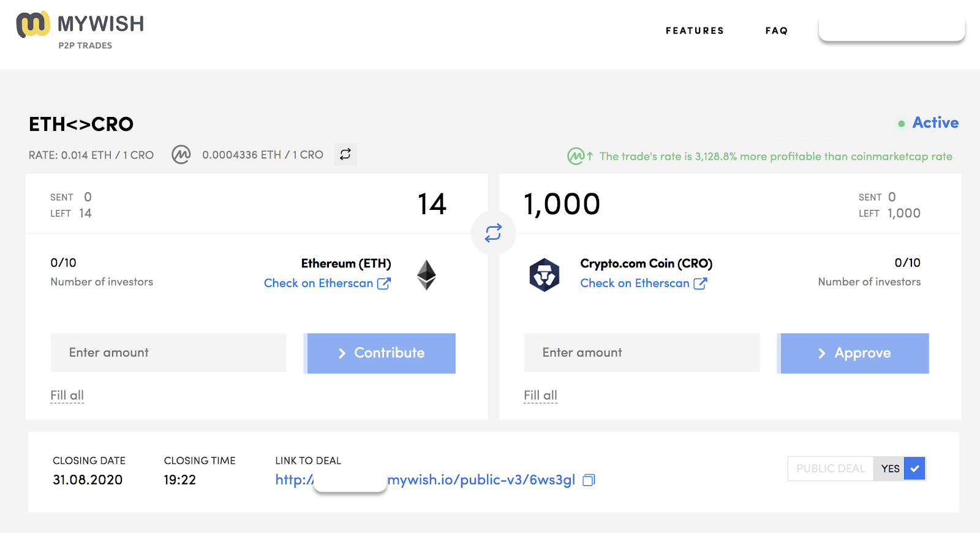Open the FEATURES menu item
980x533 pixels.
(695, 31)
